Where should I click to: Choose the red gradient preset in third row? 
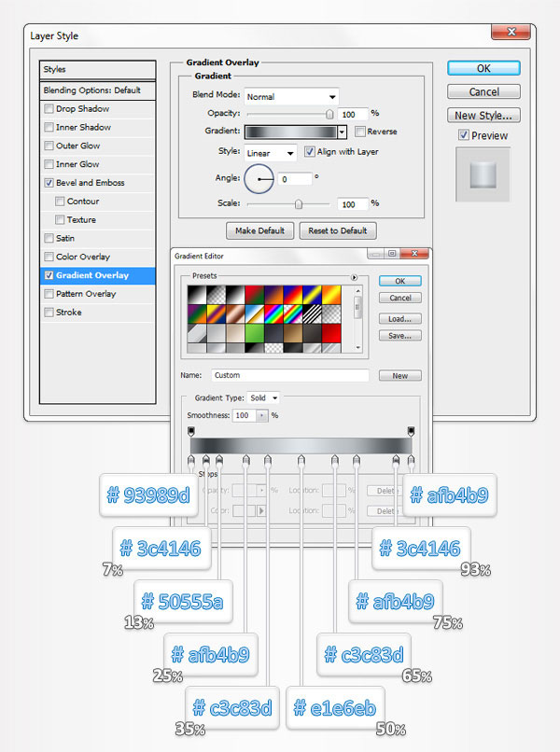pyautogui.click(x=331, y=333)
